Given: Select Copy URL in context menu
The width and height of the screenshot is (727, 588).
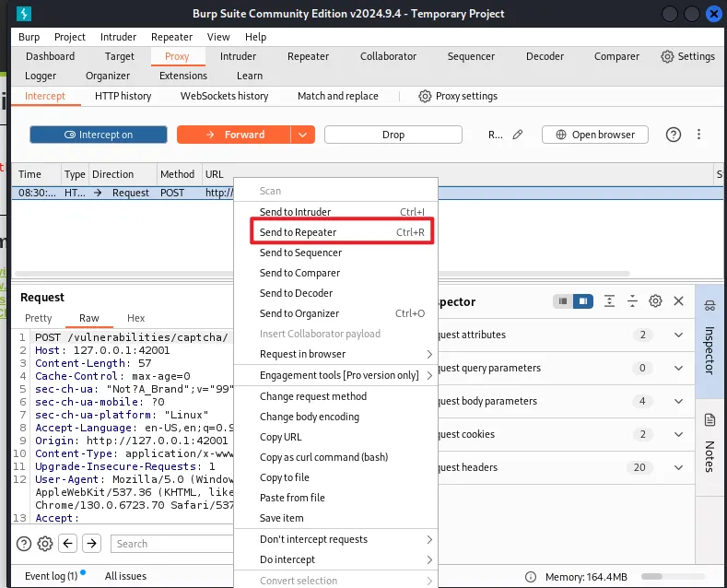Looking at the screenshot, I should pos(336,437).
